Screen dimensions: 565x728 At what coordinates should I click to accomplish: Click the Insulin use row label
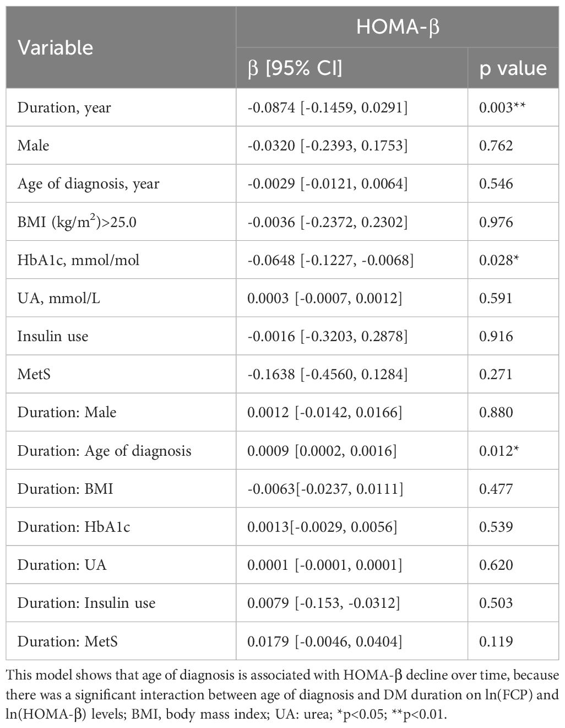(x=52, y=336)
